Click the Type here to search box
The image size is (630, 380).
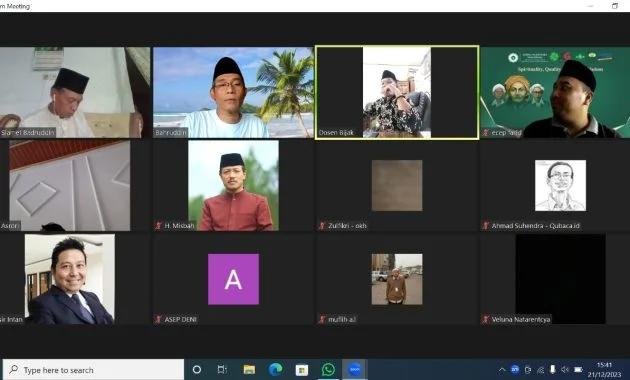93,370
